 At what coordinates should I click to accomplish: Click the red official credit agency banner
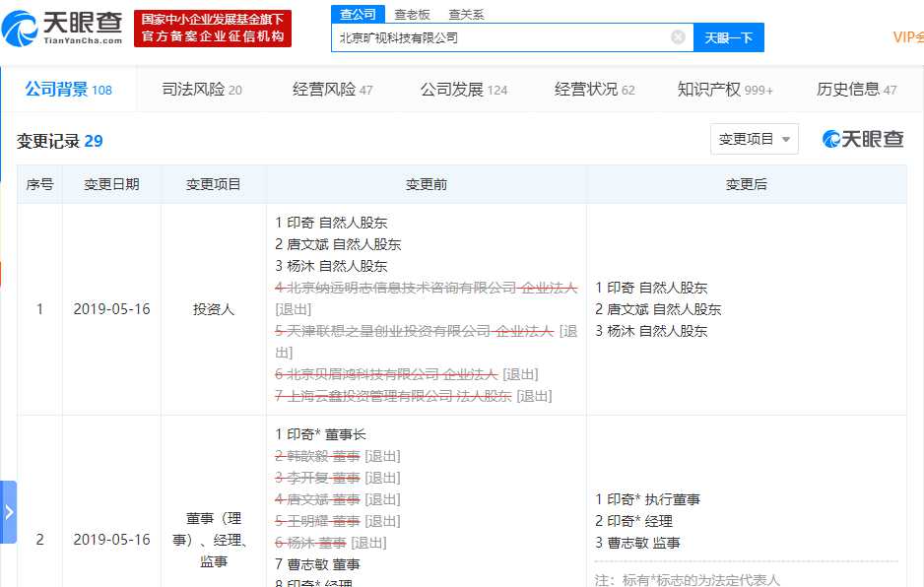(213, 28)
